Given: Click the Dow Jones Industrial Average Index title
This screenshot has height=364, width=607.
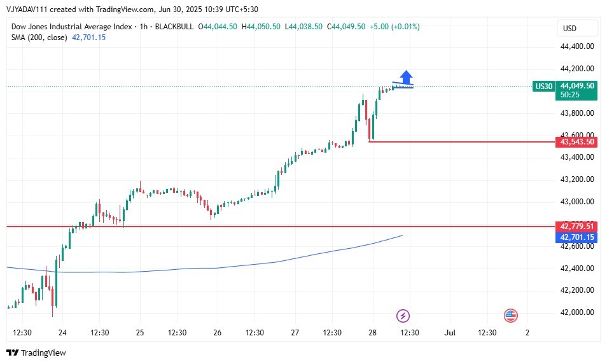Looking at the screenshot, I should tap(72, 27).
